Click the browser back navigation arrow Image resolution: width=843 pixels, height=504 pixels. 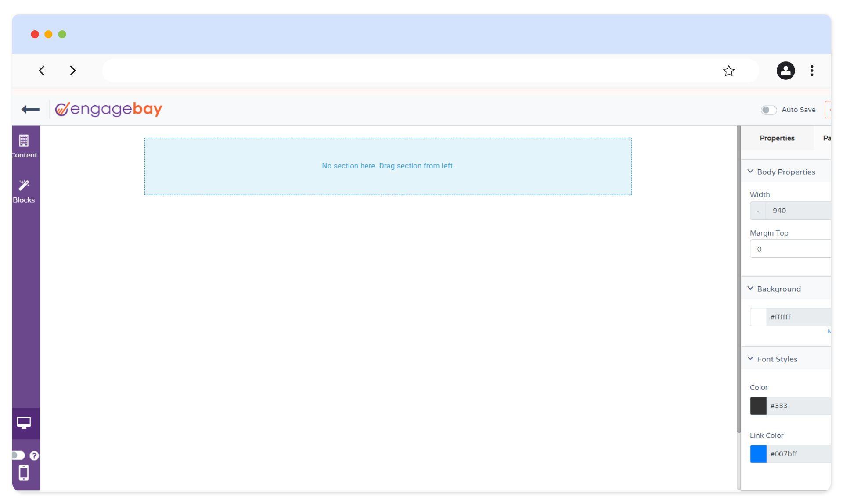(42, 71)
